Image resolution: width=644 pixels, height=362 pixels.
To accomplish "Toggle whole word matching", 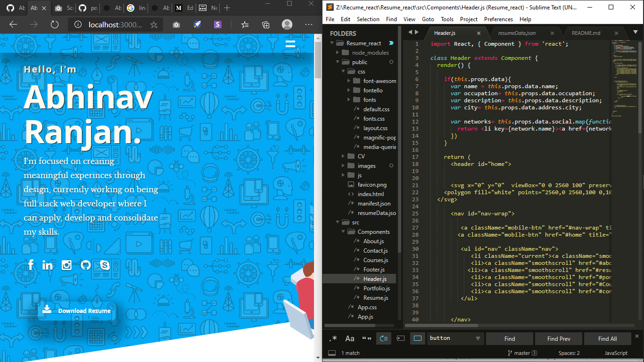I will 366,338.
